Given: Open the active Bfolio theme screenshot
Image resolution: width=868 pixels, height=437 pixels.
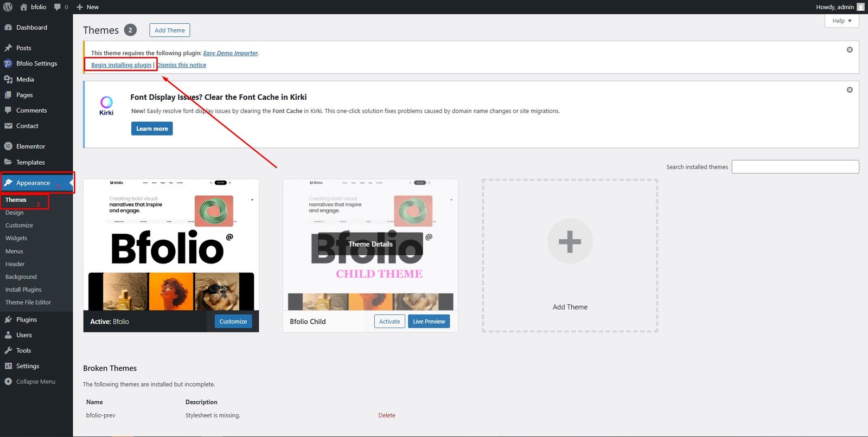Looking at the screenshot, I should 171,245.
